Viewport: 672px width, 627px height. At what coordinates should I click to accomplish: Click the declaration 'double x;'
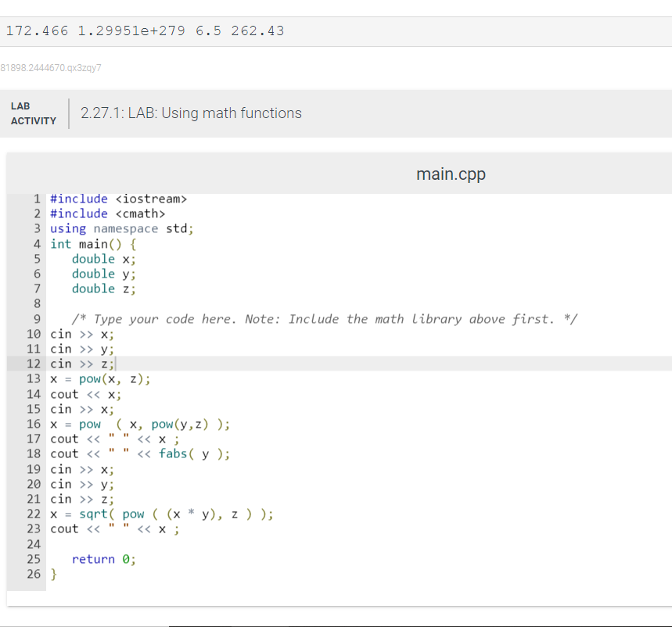tap(104, 259)
